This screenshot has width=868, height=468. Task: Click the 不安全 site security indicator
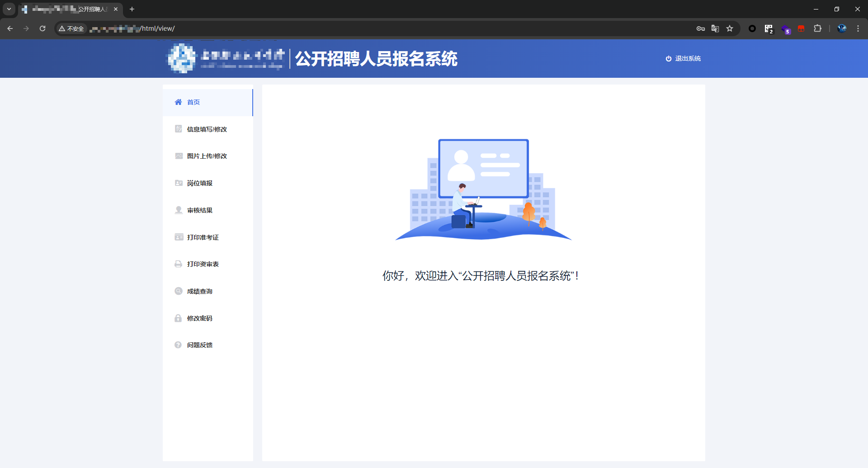pyautogui.click(x=71, y=28)
